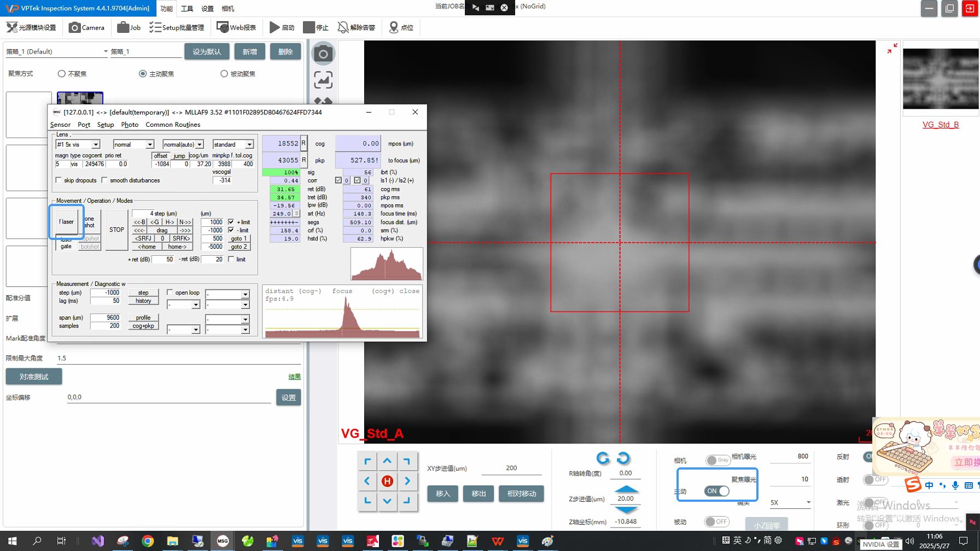Screen dimensions: 980x551
Task: Open the #1 5x vis lens dropdown
Action: pyautogui.click(x=78, y=144)
